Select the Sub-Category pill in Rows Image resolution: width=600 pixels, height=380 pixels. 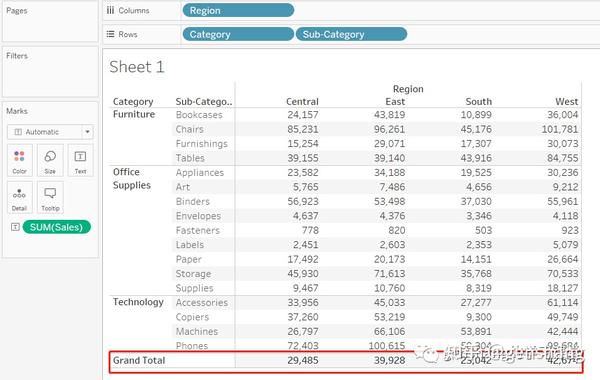[x=351, y=34]
